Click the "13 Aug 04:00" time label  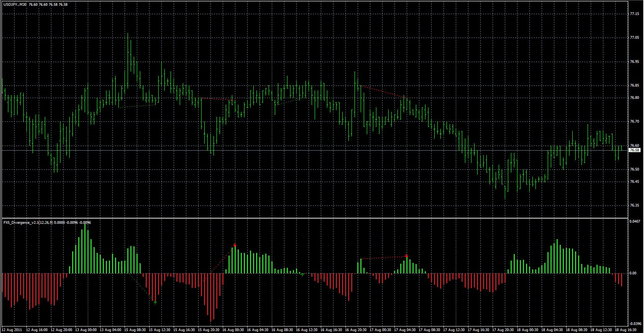coord(110,330)
